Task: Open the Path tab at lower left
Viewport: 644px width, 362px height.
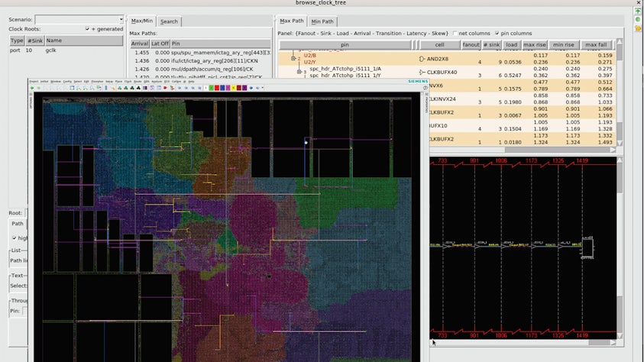Action: click(x=18, y=224)
